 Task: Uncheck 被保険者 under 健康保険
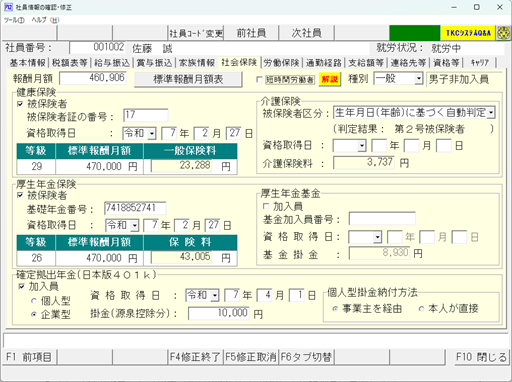click(20, 104)
